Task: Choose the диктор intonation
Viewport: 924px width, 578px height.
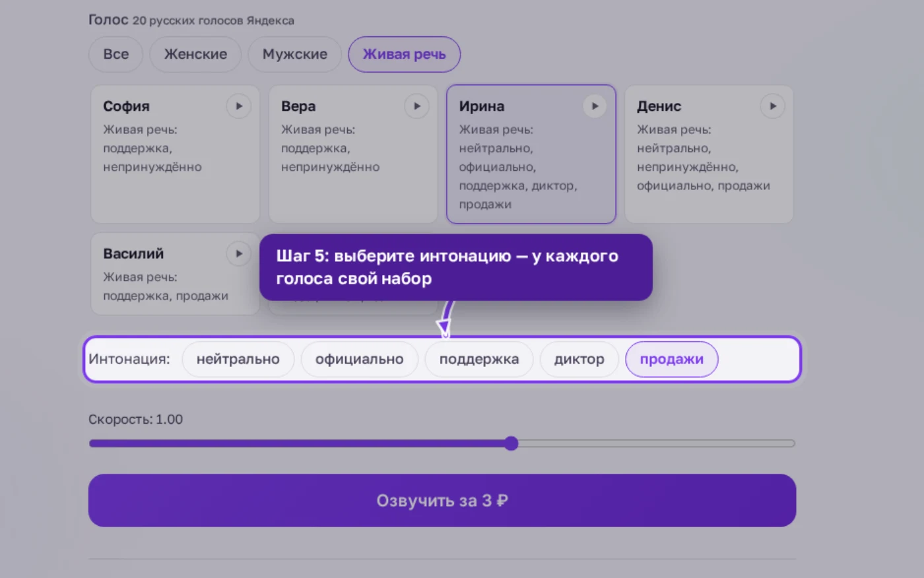Action: [x=579, y=360]
